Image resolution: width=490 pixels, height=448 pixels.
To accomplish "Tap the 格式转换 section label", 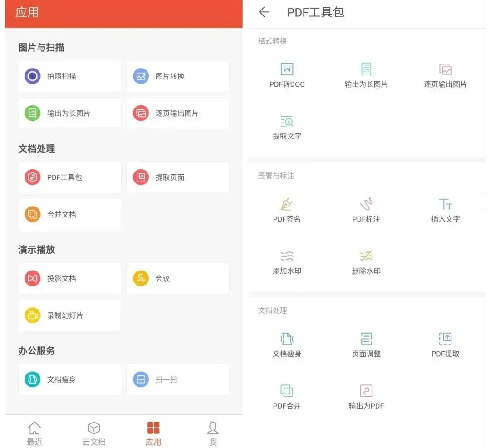I will [273, 41].
